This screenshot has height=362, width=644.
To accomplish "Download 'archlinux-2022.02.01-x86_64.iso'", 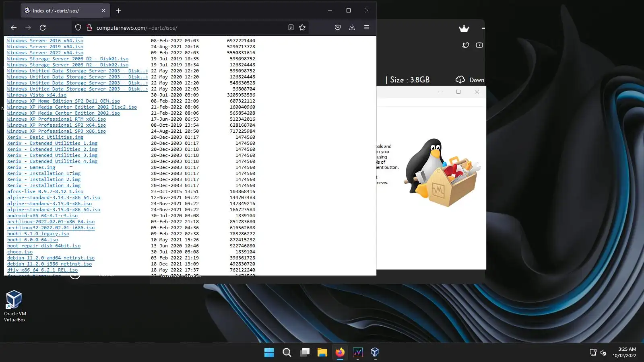I will pyautogui.click(x=51, y=222).
